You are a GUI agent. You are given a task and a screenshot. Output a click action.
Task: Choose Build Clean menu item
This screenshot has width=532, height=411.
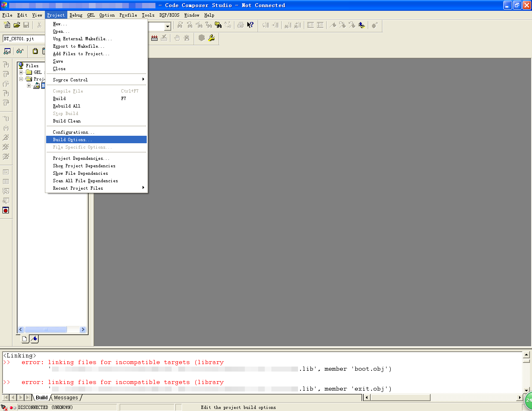pyautogui.click(x=96, y=121)
